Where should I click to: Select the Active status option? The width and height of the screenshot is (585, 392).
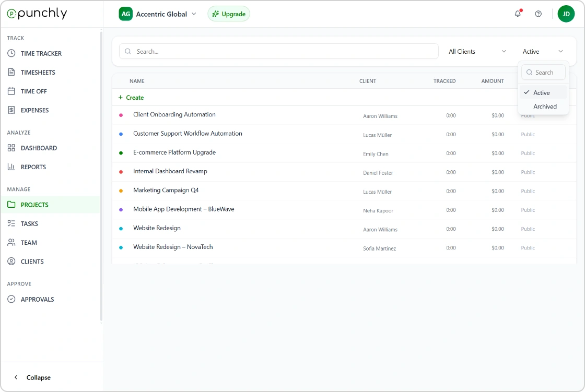(542, 93)
